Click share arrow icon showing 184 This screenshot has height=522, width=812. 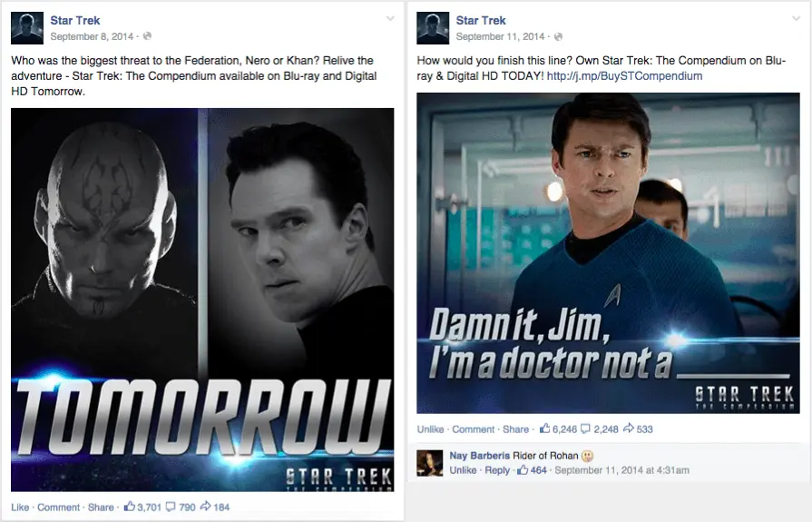205,507
